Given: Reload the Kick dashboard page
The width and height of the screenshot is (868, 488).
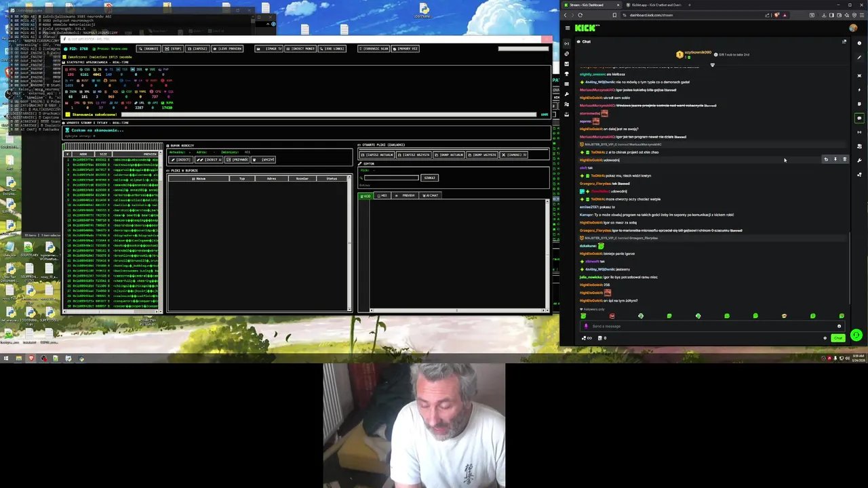Looking at the screenshot, I should [x=580, y=15].
